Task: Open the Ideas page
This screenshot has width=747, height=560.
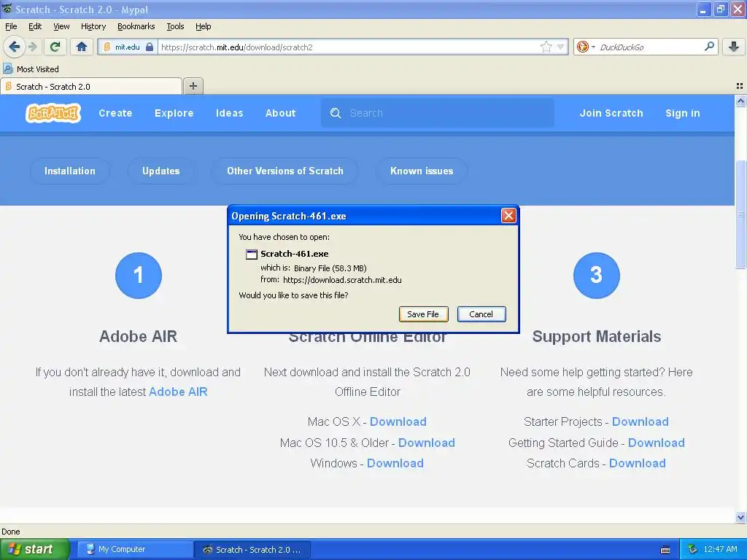Action: coord(229,113)
